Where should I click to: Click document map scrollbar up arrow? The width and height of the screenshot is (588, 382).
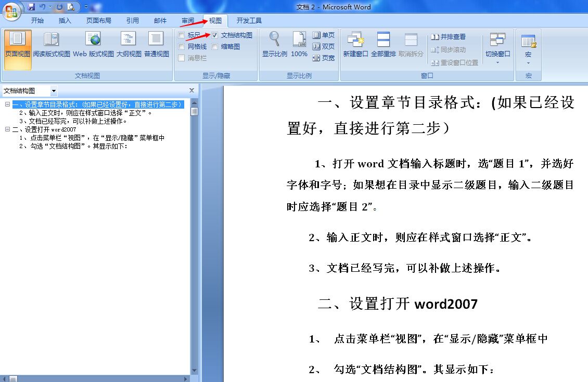tap(194, 102)
